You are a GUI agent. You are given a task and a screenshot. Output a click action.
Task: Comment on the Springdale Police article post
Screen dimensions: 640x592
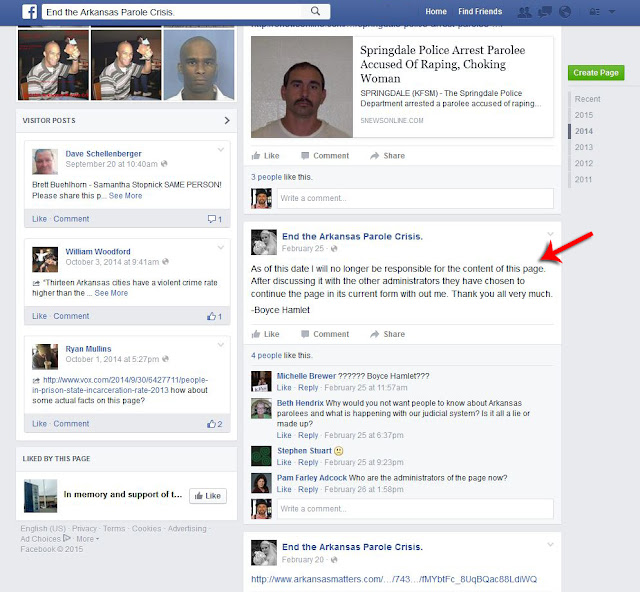pyautogui.click(x=325, y=156)
